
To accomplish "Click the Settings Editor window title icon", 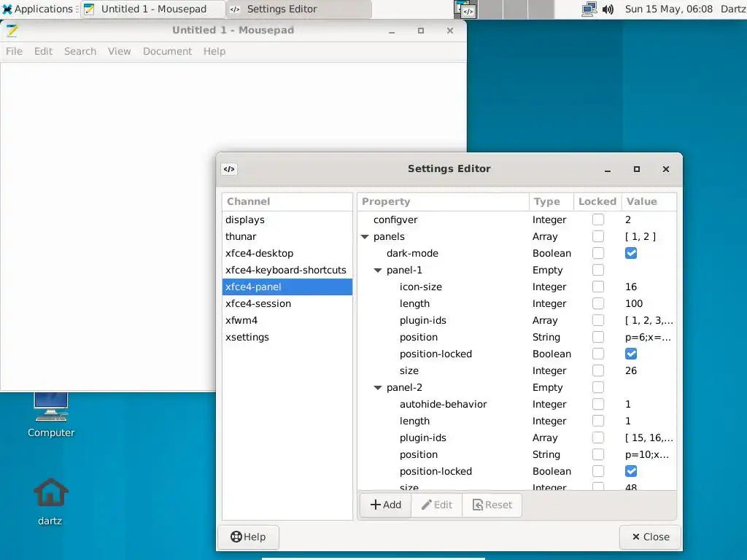I will pos(229,169).
